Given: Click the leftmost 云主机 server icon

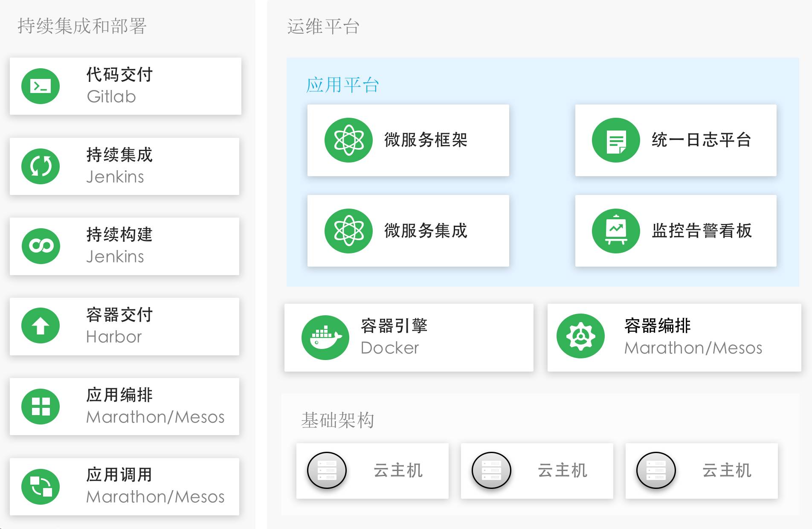Looking at the screenshot, I should pyautogui.click(x=327, y=471).
